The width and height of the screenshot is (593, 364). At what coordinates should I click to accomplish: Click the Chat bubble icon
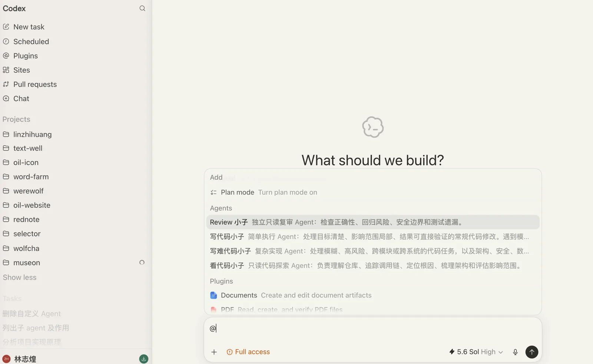coord(6,99)
